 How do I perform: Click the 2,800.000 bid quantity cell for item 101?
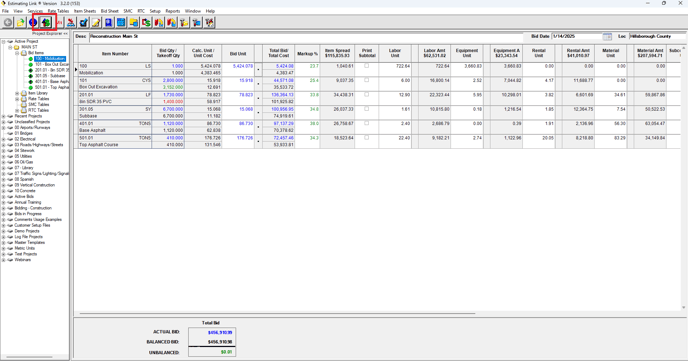pyautogui.click(x=168, y=81)
